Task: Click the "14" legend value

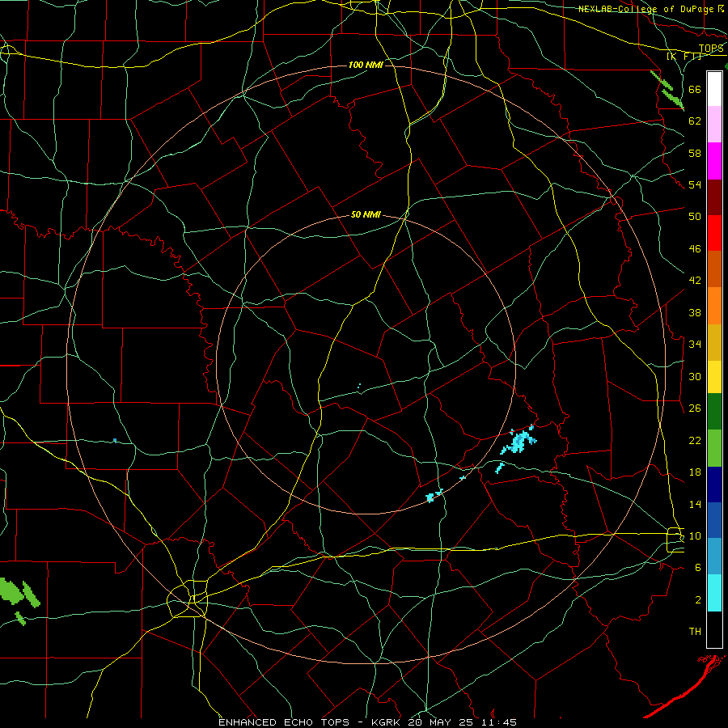Action: pyautogui.click(x=695, y=504)
